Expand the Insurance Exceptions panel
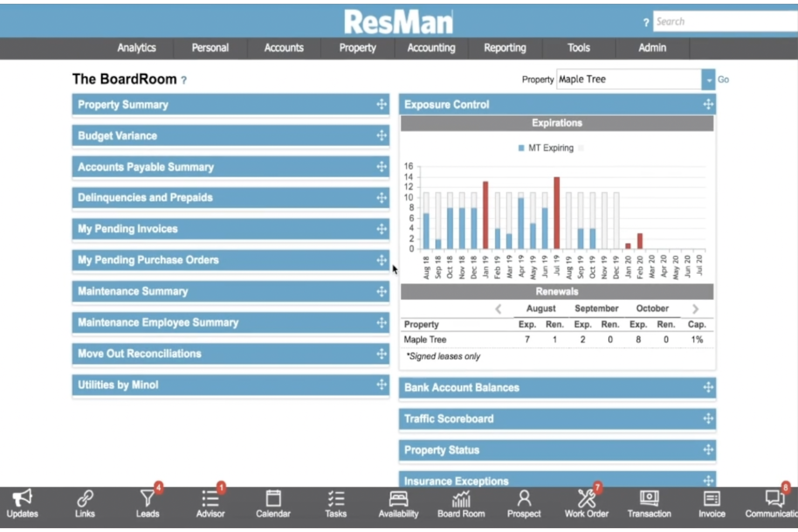The height and width of the screenshot is (532, 798). pyautogui.click(x=558, y=480)
